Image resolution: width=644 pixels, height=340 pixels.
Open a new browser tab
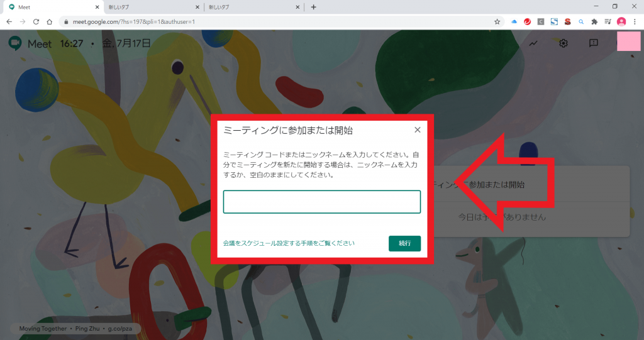tap(313, 7)
